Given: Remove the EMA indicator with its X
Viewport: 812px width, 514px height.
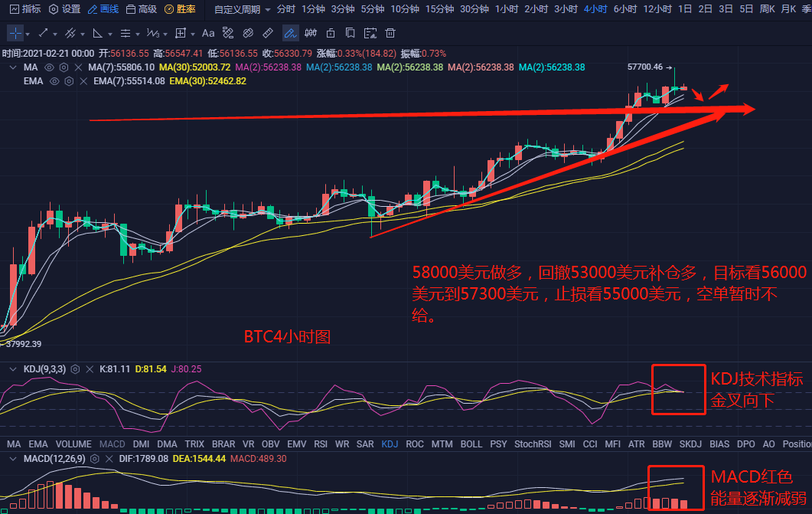Looking at the screenshot, I should [82, 82].
